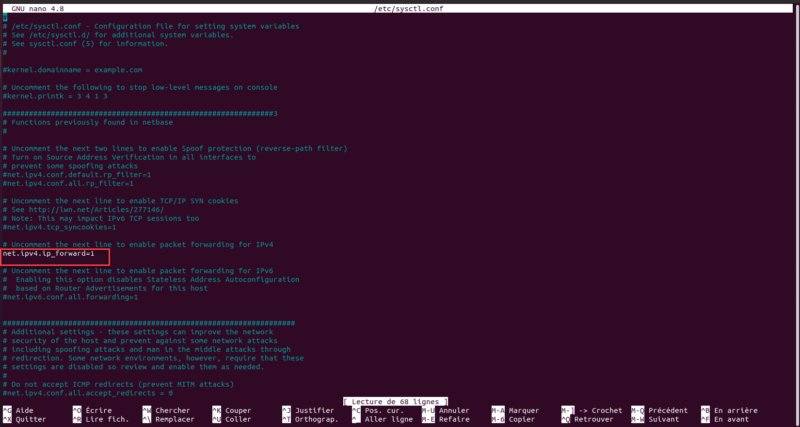Click the M-E Refaire shortcut
800x427 pixels.
click(445, 419)
